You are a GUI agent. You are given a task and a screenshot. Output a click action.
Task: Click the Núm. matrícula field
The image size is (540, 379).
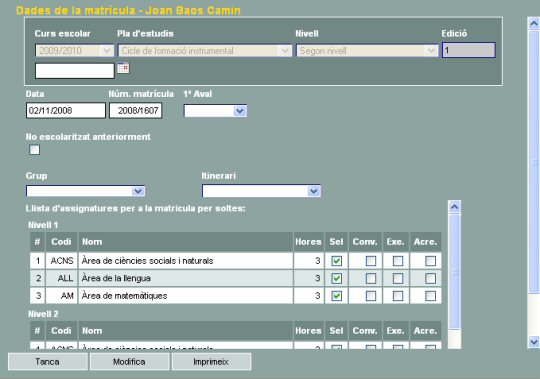click(x=136, y=110)
